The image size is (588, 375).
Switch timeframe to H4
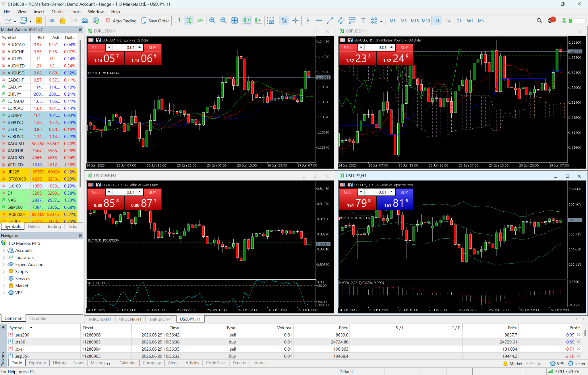point(448,21)
